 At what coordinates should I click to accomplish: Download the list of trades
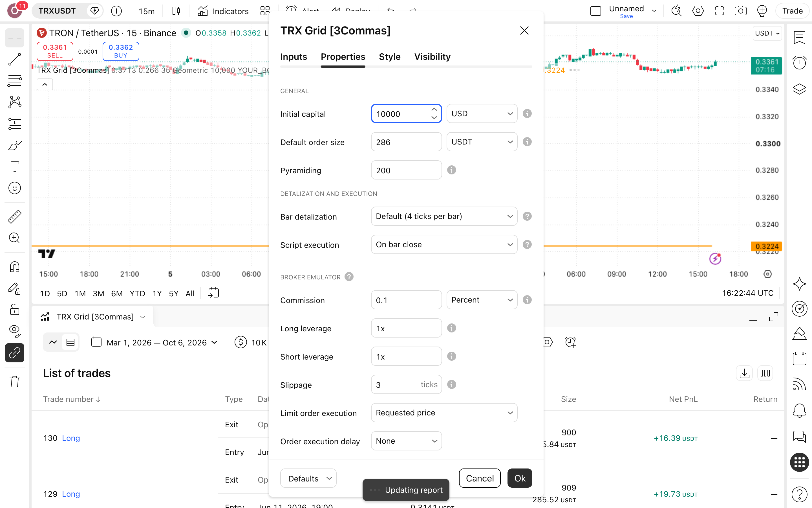(x=744, y=373)
